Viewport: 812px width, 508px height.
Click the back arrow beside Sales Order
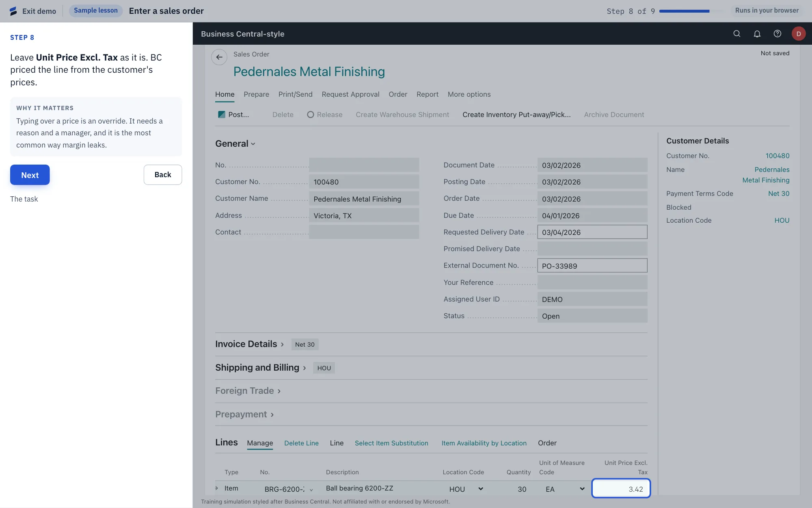219,57
